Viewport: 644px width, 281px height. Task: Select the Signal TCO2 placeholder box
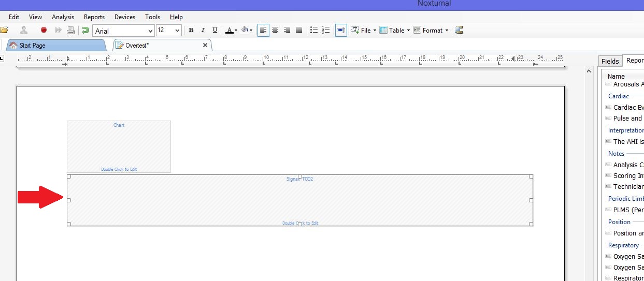(x=300, y=200)
